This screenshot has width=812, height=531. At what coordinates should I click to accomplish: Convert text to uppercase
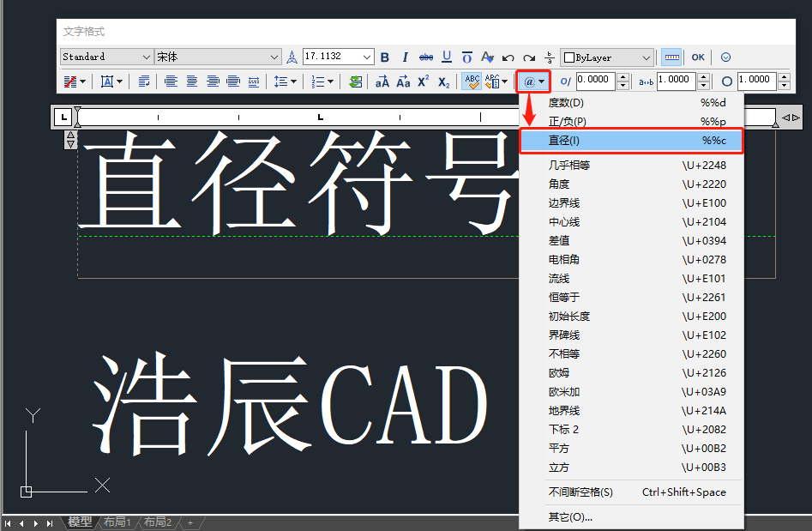click(x=382, y=81)
